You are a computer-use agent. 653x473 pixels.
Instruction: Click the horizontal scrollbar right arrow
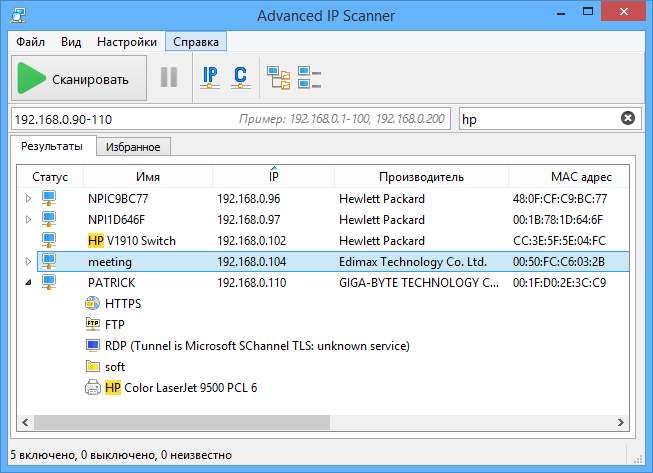[x=621, y=423]
